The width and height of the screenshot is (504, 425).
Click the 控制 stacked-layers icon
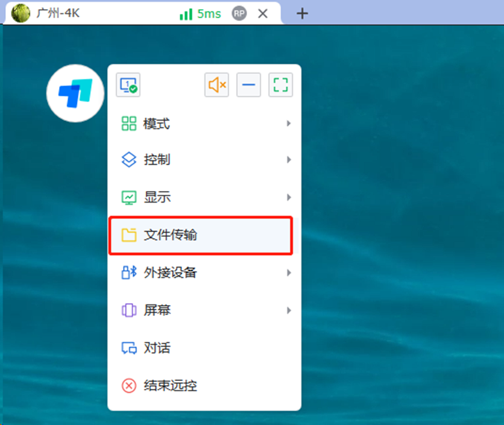128,160
